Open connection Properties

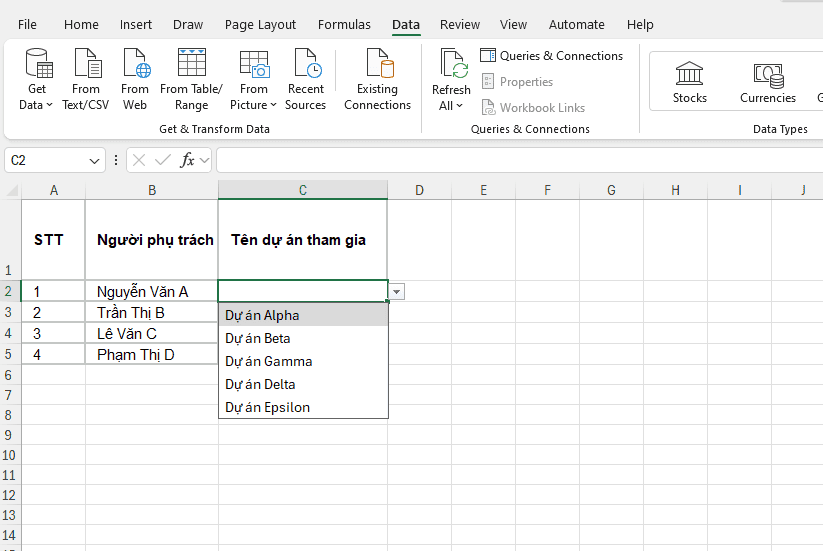pyautogui.click(x=517, y=81)
